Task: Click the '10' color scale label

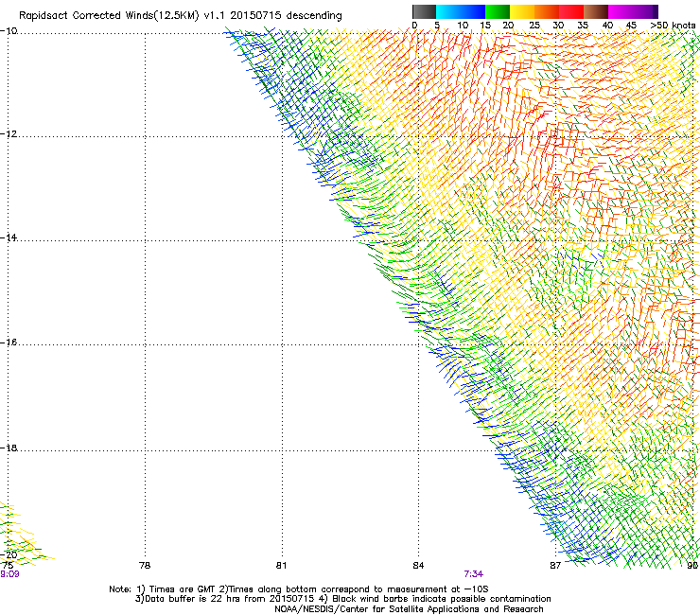Action: click(x=463, y=26)
